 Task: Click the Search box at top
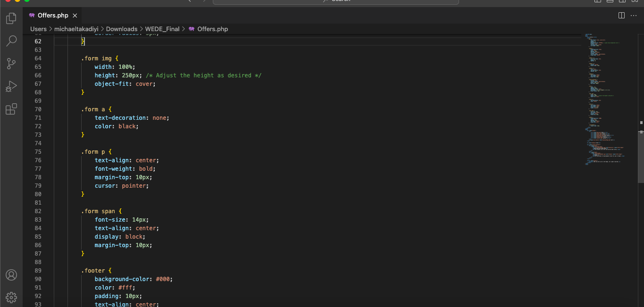pos(335,2)
